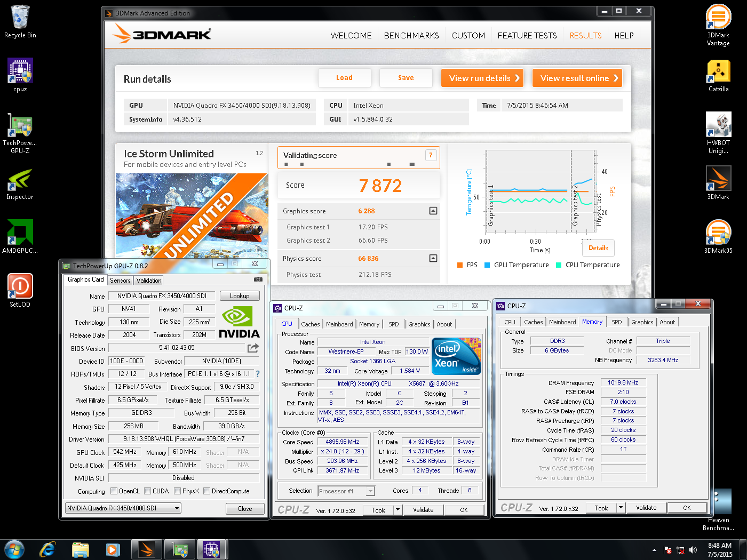The width and height of the screenshot is (747, 560).
Task: Click the FPS orange legend swatch
Action: click(x=460, y=265)
